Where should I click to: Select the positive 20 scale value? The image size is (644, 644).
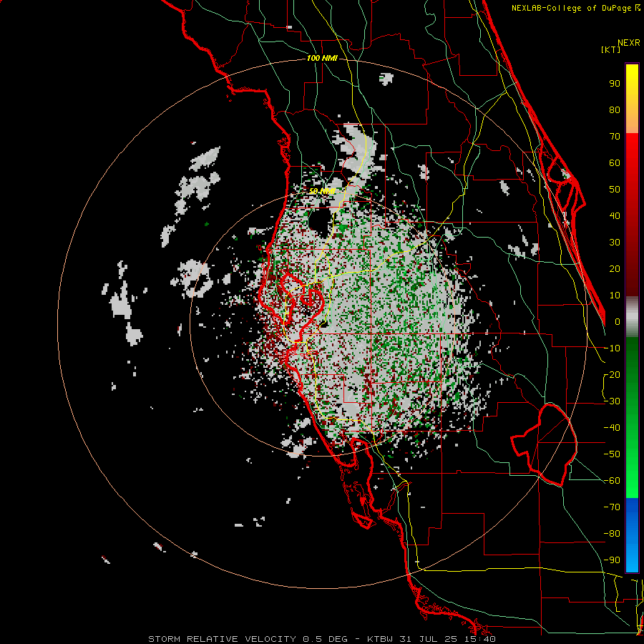[x=615, y=268]
